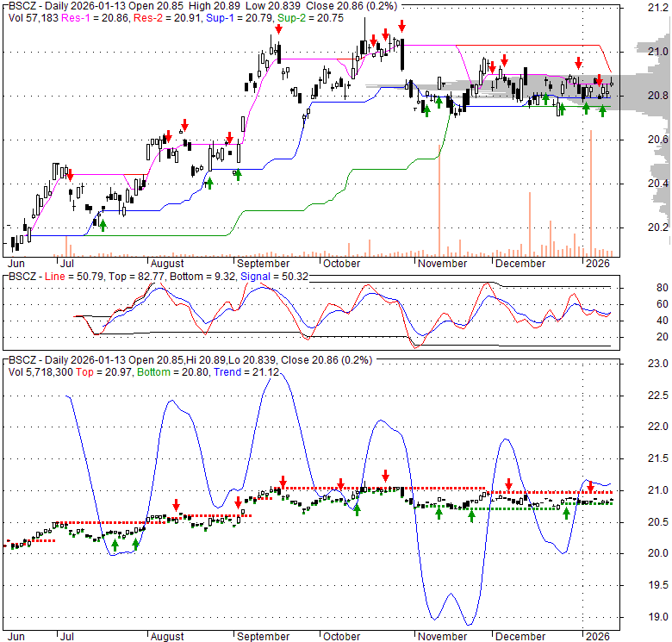The image size is (672, 642).
Task: Click the Trend = 21.12 label
Action: 246,372
